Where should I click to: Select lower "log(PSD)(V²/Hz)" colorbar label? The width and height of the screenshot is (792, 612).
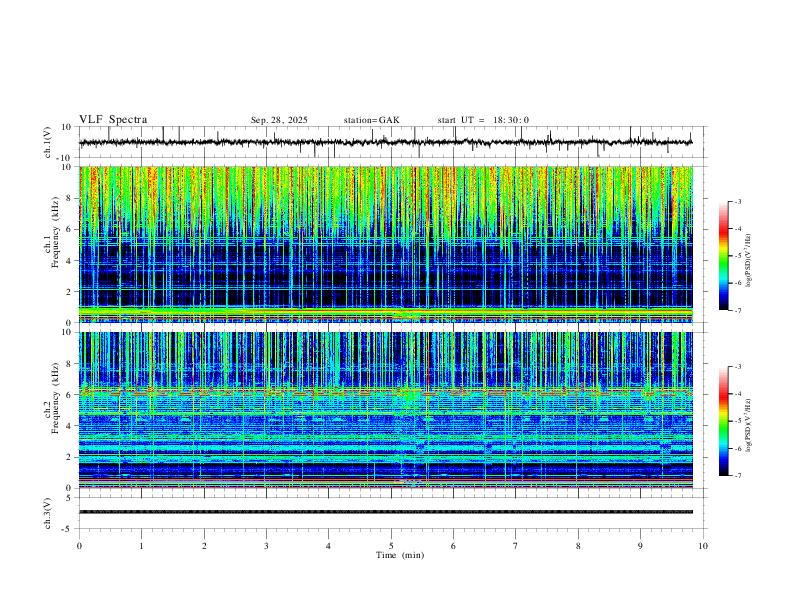(749, 426)
